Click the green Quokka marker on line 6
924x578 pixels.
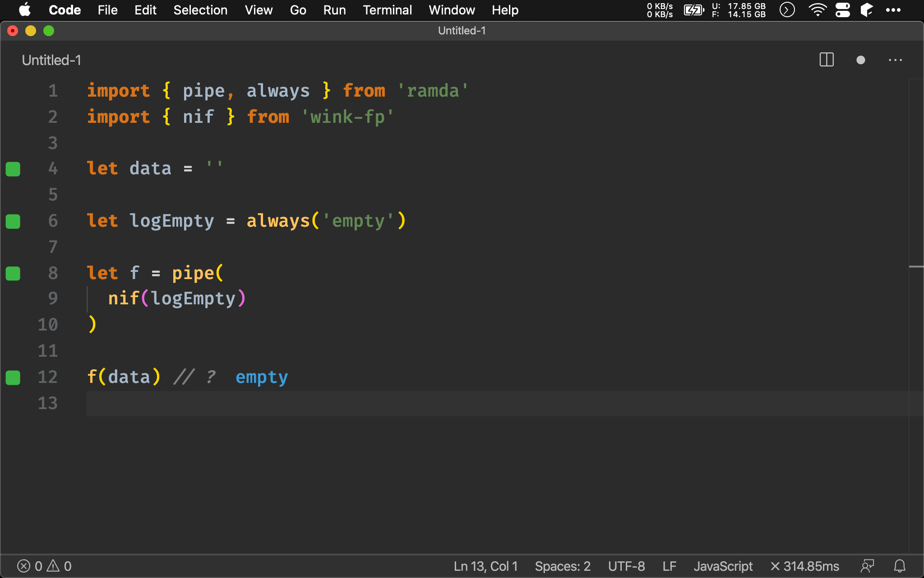click(13, 221)
